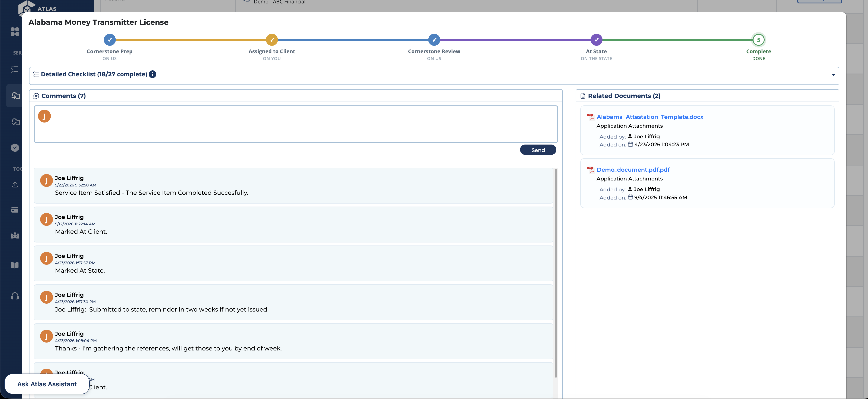This screenshot has width=868, height=399.
Task: Click the 5/22/2026 9:32:50 AM timestamp
Action: point(75,185)
